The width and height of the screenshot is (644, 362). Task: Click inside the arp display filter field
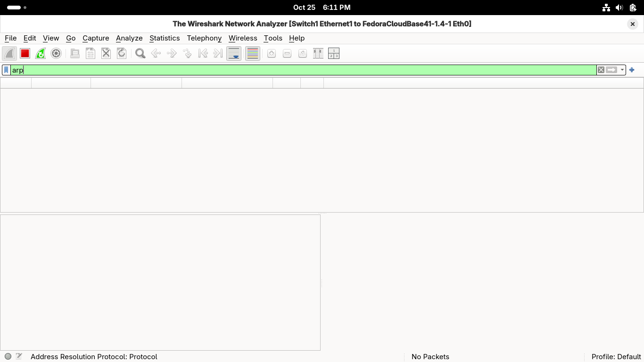click(302, 70)
